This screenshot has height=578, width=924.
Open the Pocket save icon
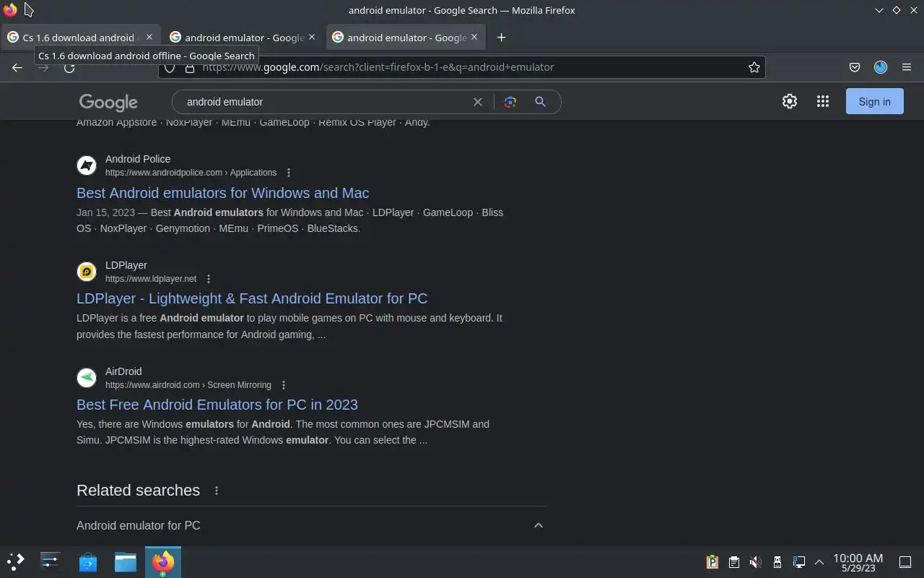tap(855, 67)
